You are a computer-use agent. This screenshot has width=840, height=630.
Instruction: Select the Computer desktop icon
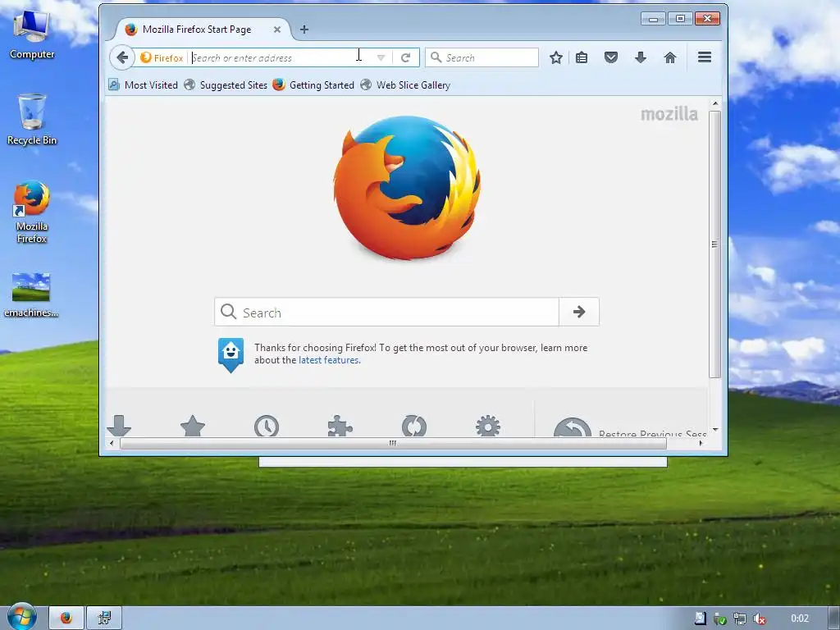pos(32,34)
